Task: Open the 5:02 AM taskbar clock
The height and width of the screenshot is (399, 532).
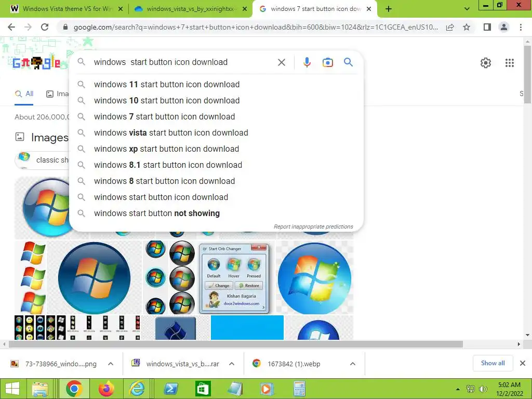Action: (x=509, y=389)
